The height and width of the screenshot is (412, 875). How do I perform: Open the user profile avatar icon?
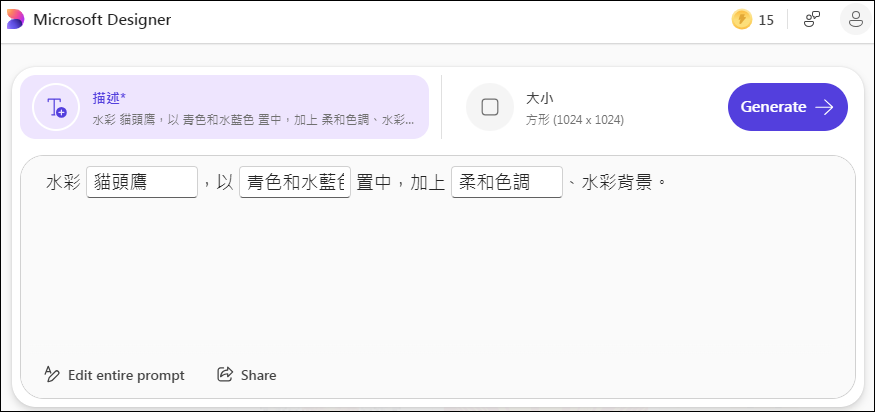pyautogui.click(x=855, y=20)
